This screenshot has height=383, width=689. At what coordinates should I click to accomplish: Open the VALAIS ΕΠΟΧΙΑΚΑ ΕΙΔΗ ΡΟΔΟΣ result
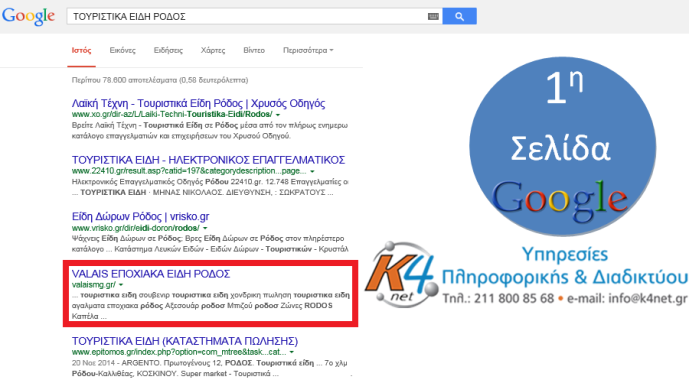[x=151, y=274]
